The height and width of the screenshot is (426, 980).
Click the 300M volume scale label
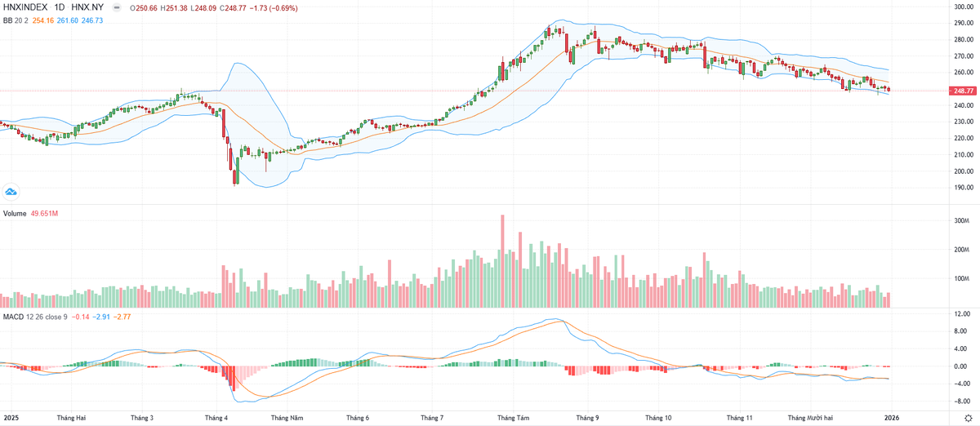(961, 221)
